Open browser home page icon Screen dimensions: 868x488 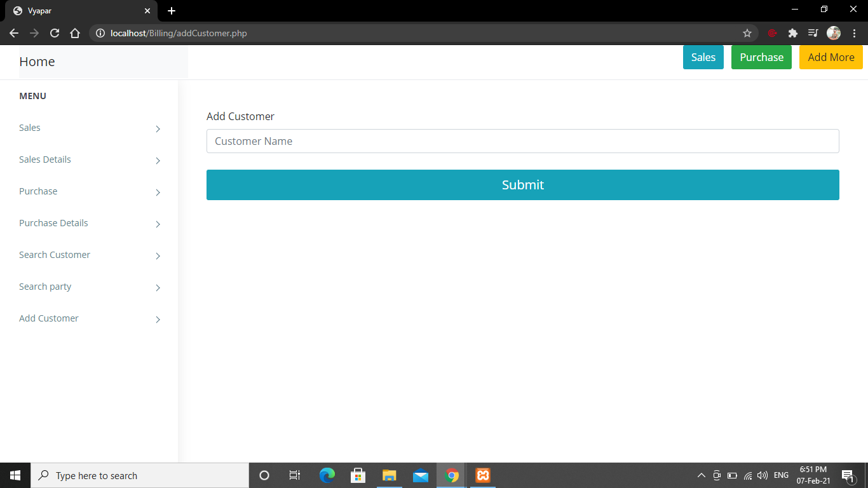click(75, 33)
